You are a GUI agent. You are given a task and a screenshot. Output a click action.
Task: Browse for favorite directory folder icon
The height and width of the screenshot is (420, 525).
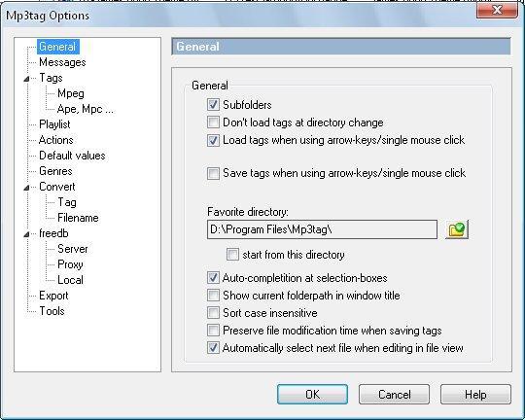pyautogui.click(x=457, y=229)
